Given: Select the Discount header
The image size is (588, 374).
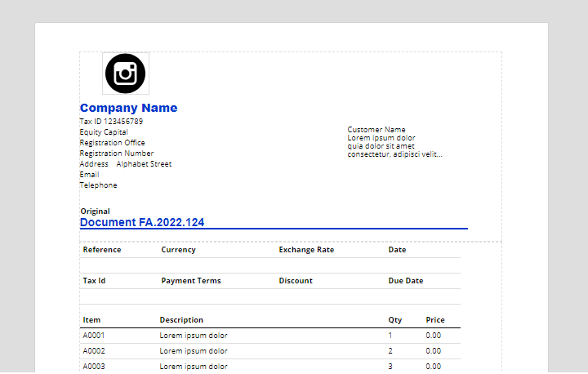Looking at the screenshot, I should coord(296,281).
